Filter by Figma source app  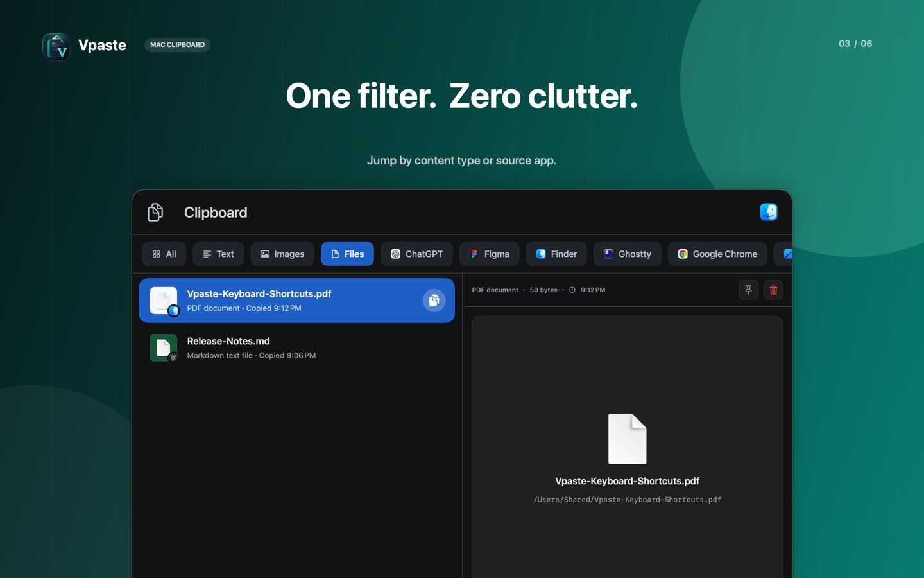490,254
